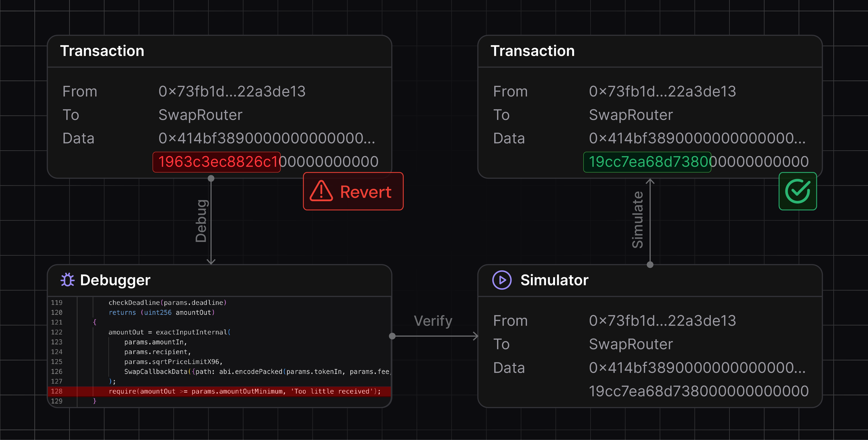
Task: Select the green highlighted 19cc7ea68d7380 value
Action: (x=647, y=162)
